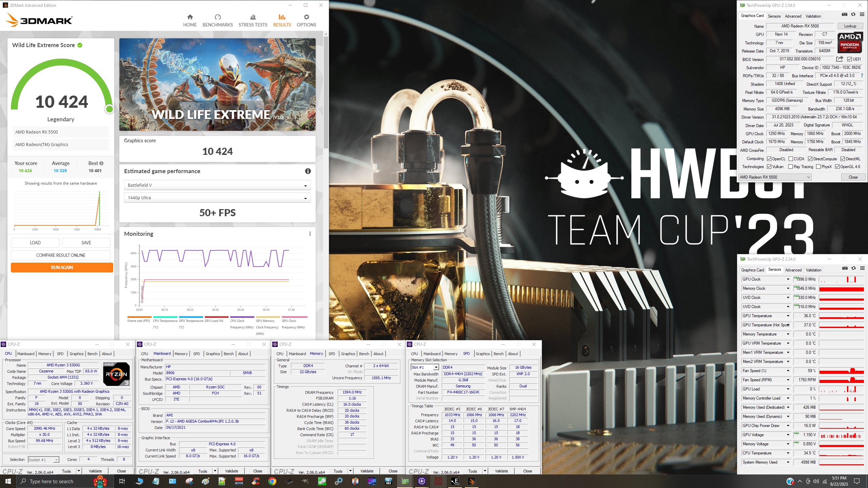Screen dimensions: 868x488
Task: Click the Ryzen 3 logo in CPU-Z
Action: [116, 374]
